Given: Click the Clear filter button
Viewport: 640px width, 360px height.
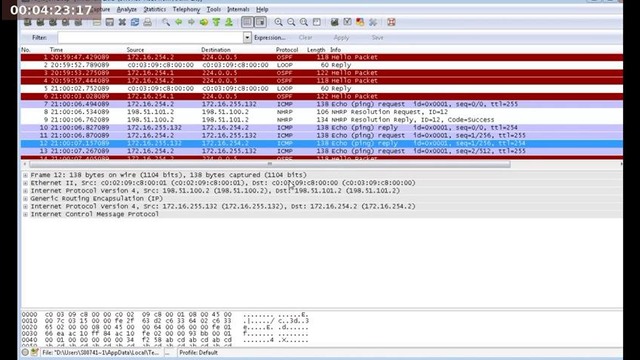Looking at the screenshot, I should click(x=305, y=38).
